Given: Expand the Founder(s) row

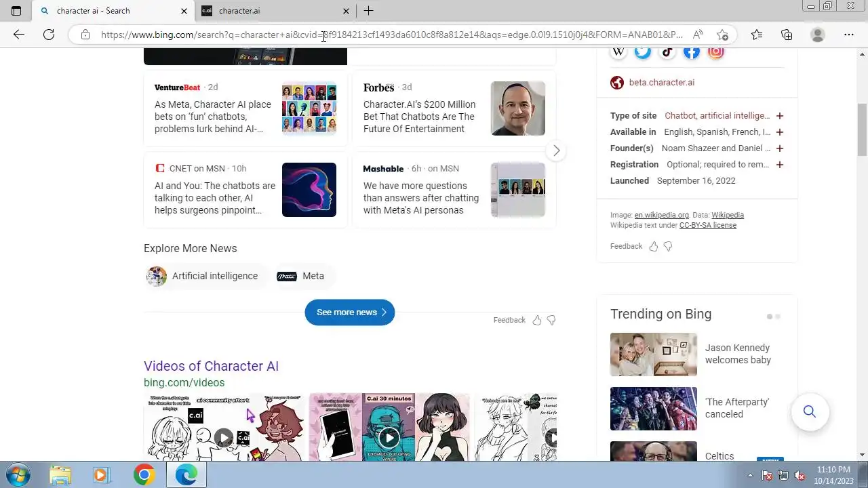Looking at the screenshot, I should coord(780,148).
